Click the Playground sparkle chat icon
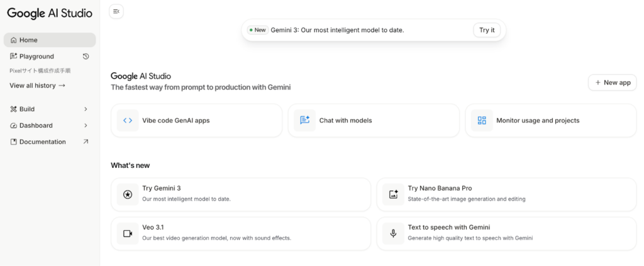Viewport: 644px width, 266px height. pos(14,56)
